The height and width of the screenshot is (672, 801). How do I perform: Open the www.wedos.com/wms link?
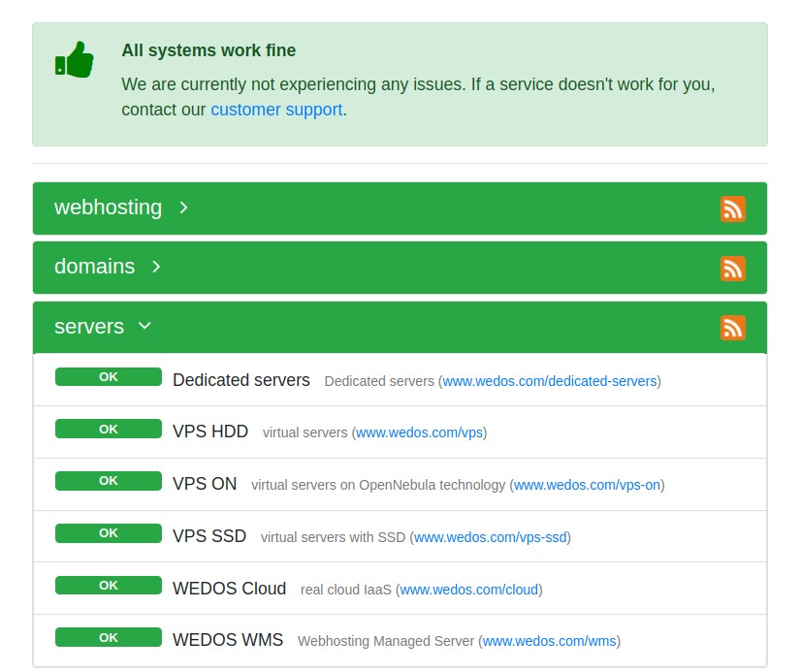click(x=550, y=641)
